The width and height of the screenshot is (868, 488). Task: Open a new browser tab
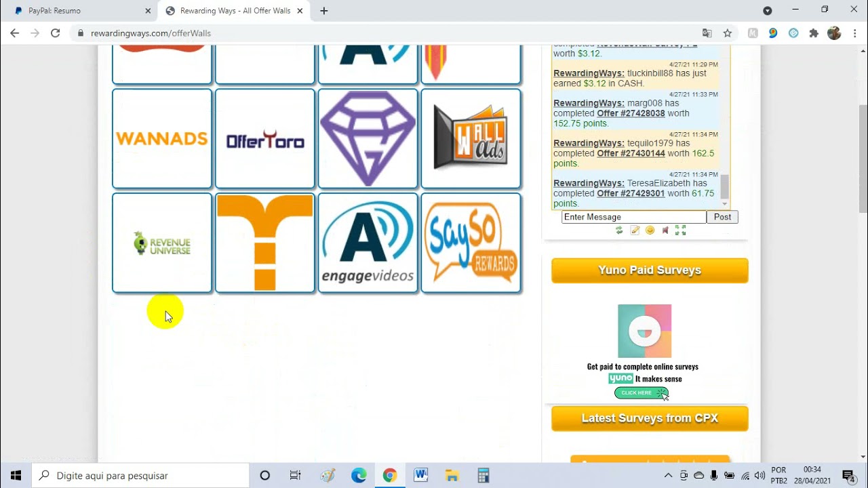tap(324, 11)
